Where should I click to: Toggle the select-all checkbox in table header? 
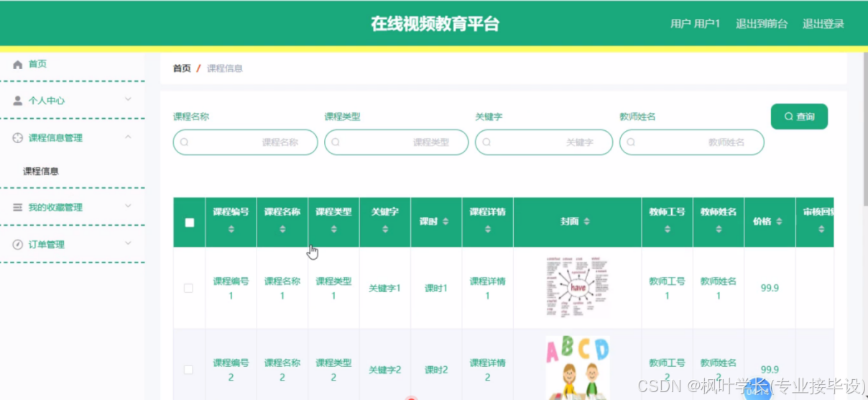[189, 222]
